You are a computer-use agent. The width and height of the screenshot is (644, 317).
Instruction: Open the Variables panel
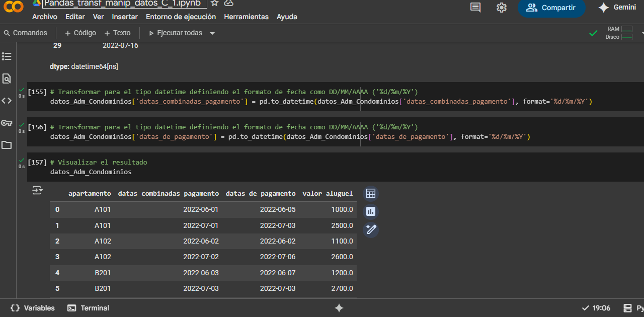[x=32, y=308]
